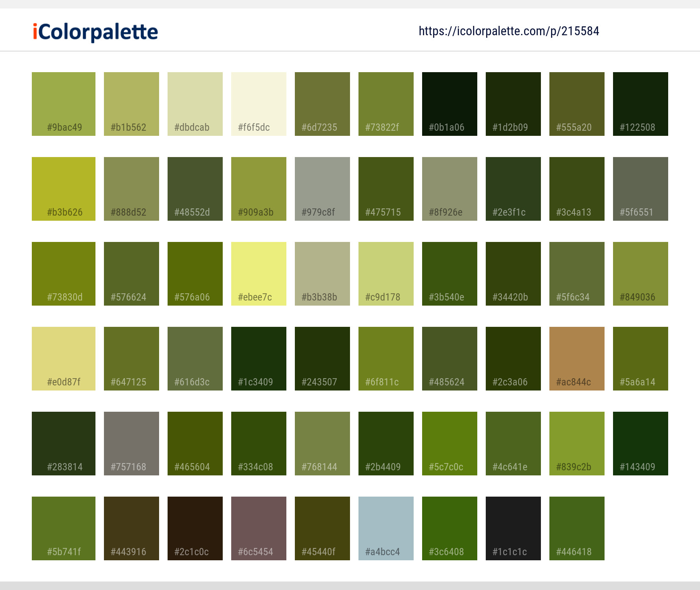
Task: Click the #283814 swatch
Action: pos(64,444)
